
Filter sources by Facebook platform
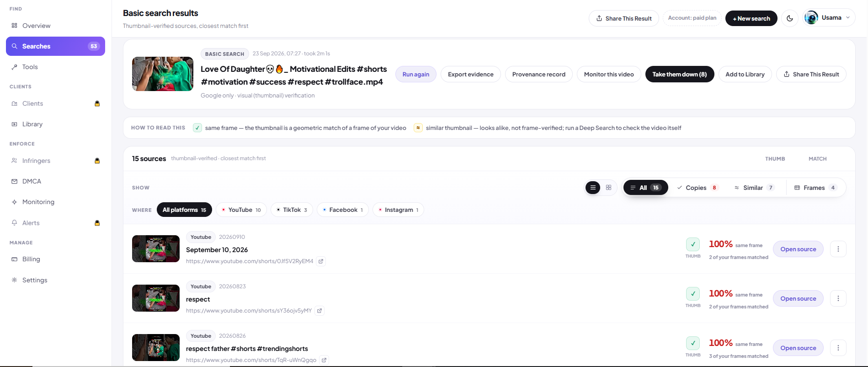pos(343,210)
